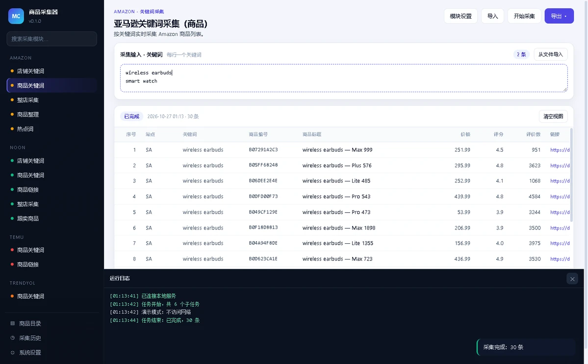
Task: Click into the keyword input textarea
Action: (x=344, y=78)
